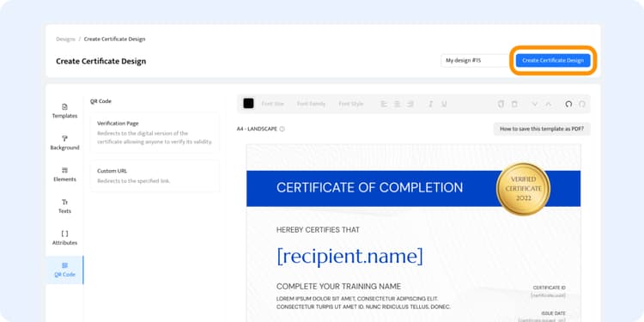Select the CERTIFICATE OF COMPLETION heading
644x322 pixels.
coord(369,188)
